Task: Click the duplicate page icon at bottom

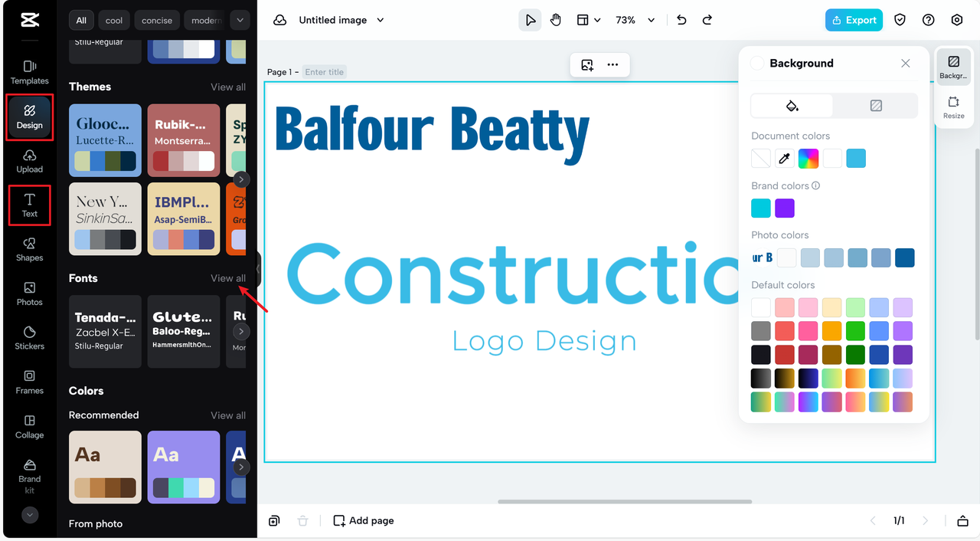Action: point(274,521)
